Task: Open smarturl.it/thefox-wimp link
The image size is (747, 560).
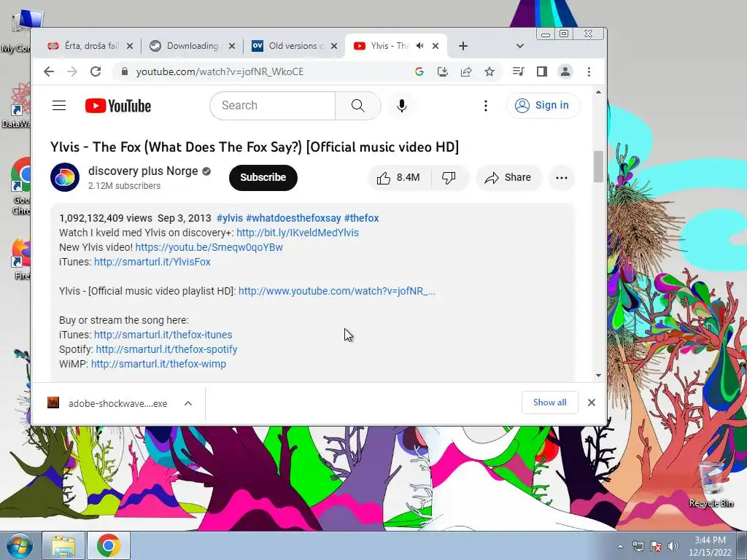Action: point(158,364)
